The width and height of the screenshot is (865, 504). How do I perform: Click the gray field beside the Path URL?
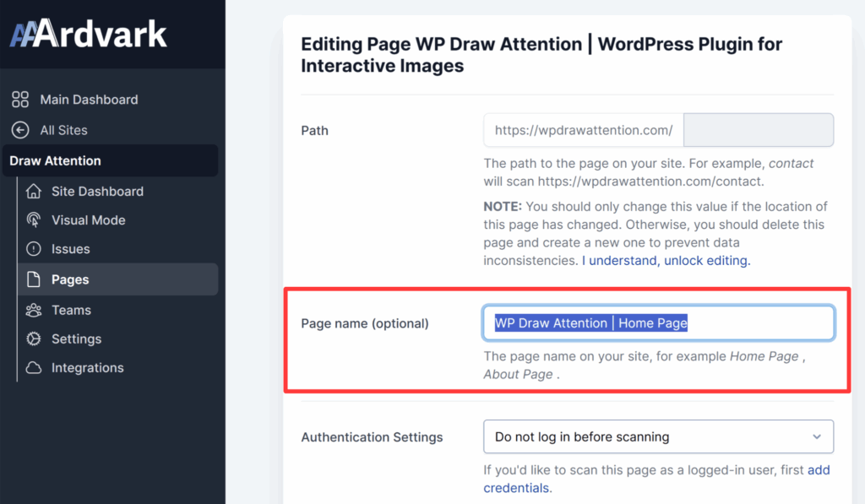[x=758, y=130]
